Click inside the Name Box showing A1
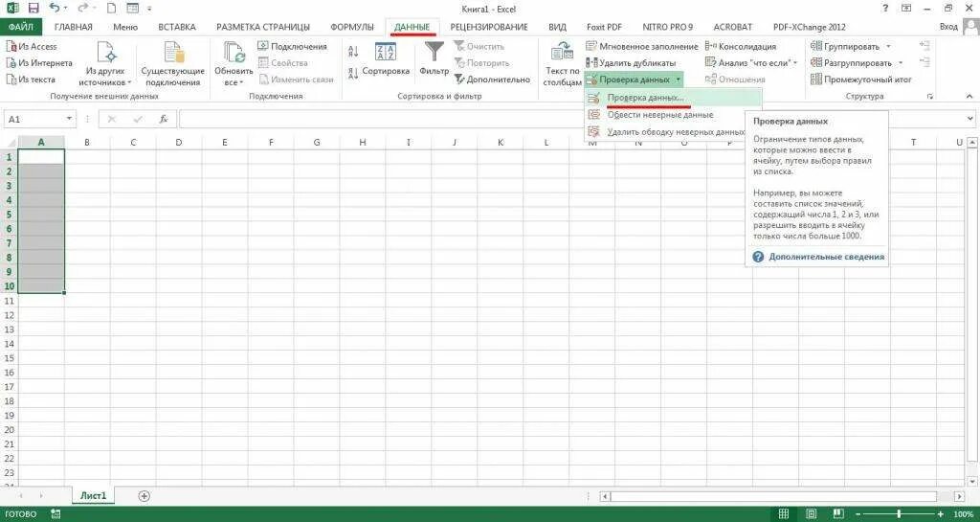Screen dimensions: 980x522 pyautogui.click(x=33, y=119)
